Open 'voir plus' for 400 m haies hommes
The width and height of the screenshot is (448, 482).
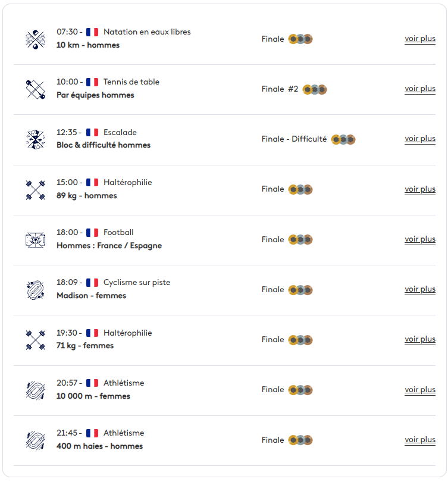coord(419,440)
